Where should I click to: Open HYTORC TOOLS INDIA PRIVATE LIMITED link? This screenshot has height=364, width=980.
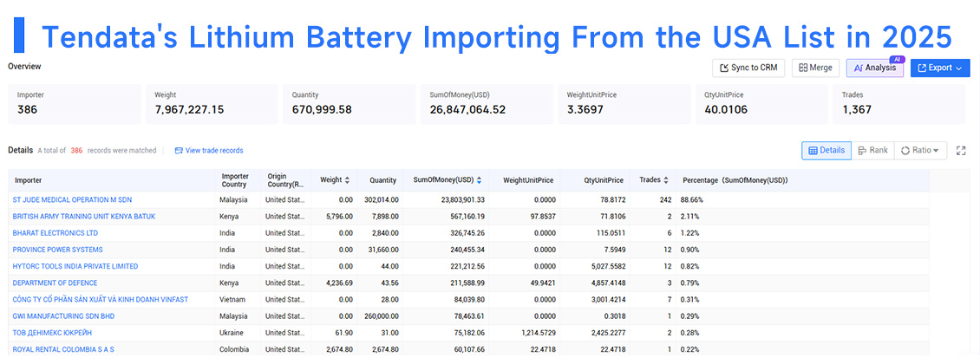point(75,266)
